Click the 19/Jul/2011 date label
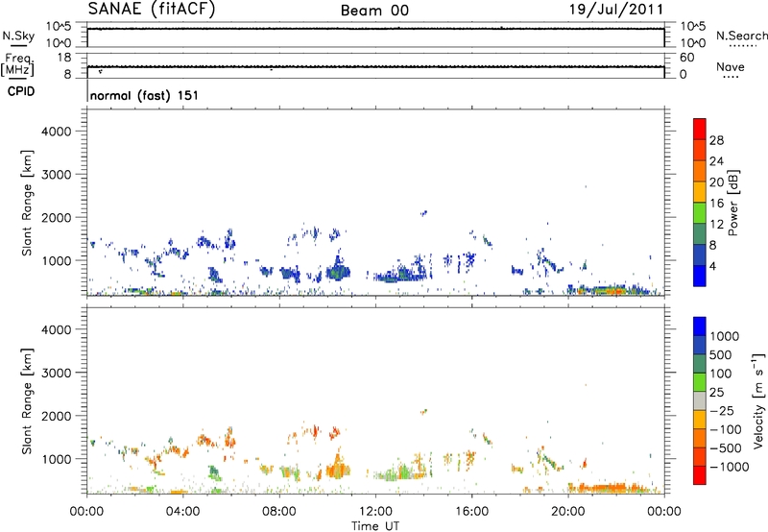Screen dimensions: 768x532 point(616,10)
